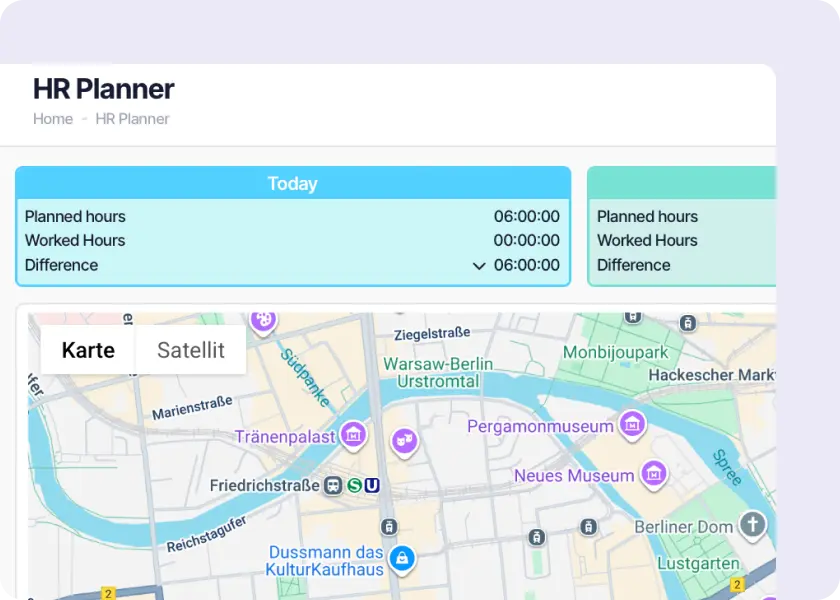The height and width of the screenshot is (600, 840).
Task: Open the Tränenpalast museum pin
Action: pyautogui.click(x=353, y=435)
